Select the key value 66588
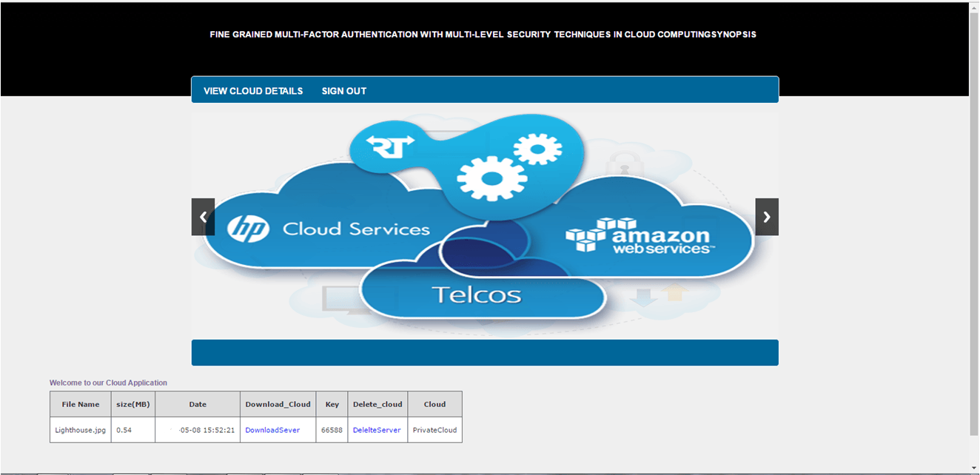The height and width of the screenshot is (475, 980). tap(332, 430)
